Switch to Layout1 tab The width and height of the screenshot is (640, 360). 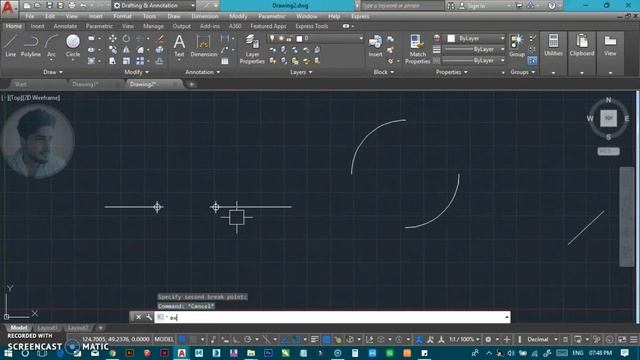(47, 328)
